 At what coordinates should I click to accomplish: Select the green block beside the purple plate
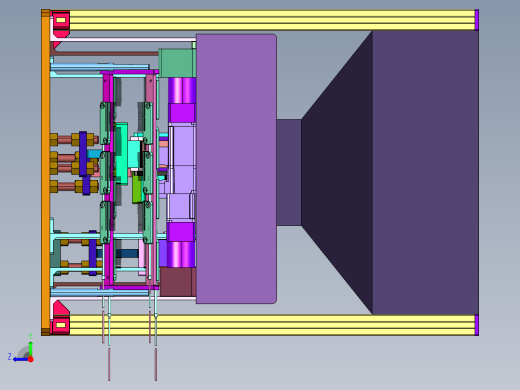pos(177,63)
